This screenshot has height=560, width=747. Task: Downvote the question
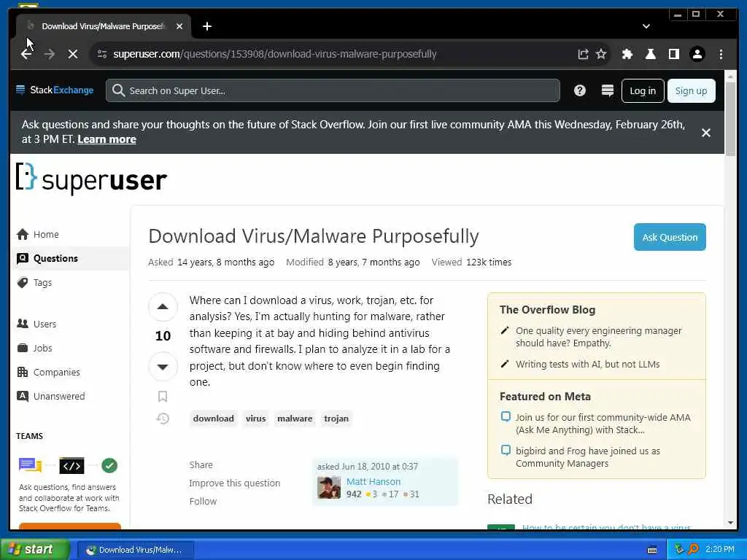pos(163,367)
